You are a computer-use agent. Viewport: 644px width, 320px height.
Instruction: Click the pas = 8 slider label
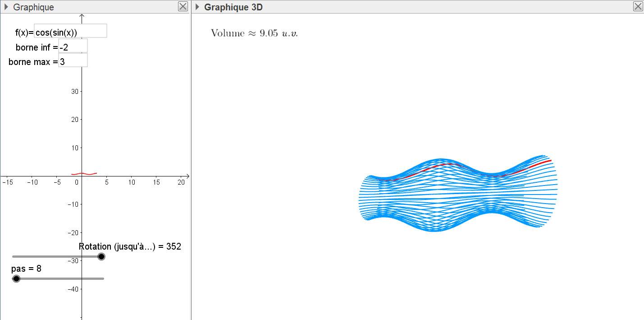[26, 269]
